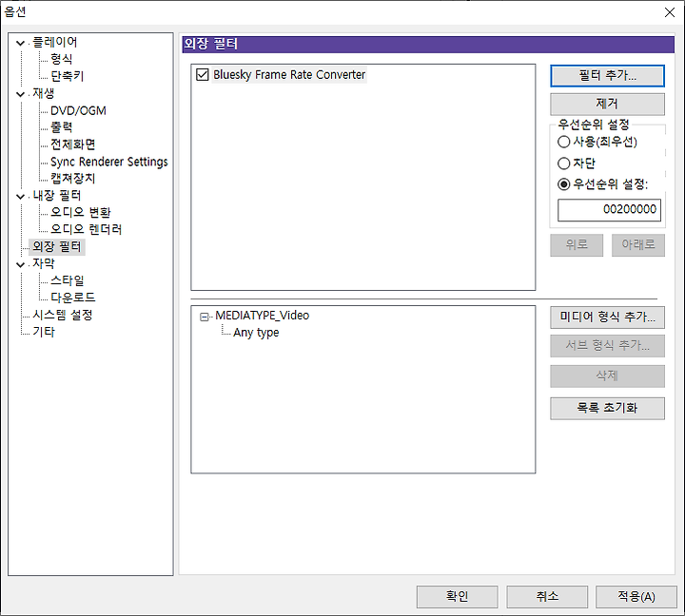Collapse the 내장 필터 tree node
Screen dimensions: 685x616
[20, 197]
